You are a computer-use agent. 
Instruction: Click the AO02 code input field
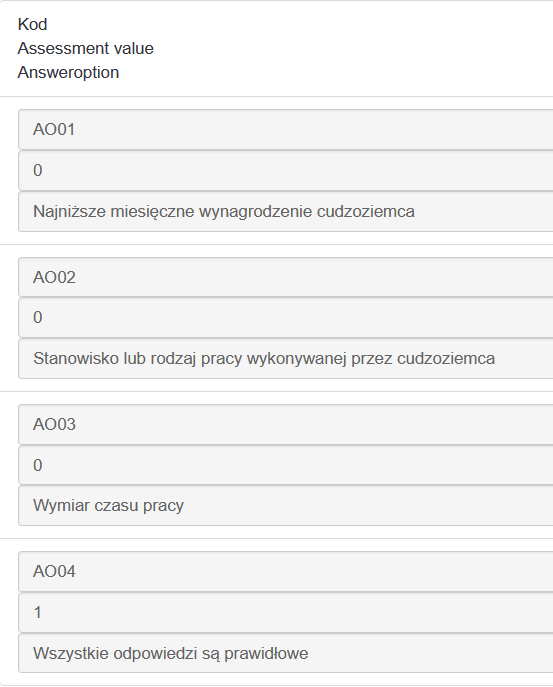(286, 277)
